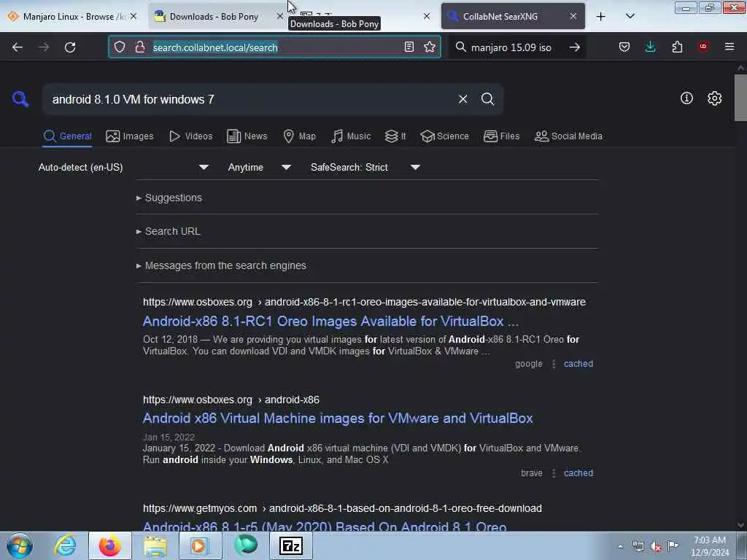Select the General search category
Image resolution: width=747 pixels, height=560 pixels.
click(67, 136)
